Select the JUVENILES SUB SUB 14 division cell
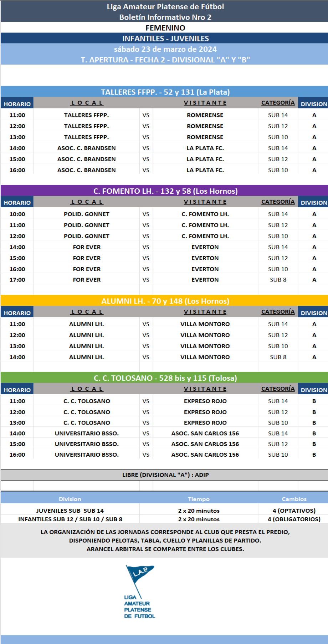Screen dimensions: 328x644 pyautogui.click(x=70, y=511)
